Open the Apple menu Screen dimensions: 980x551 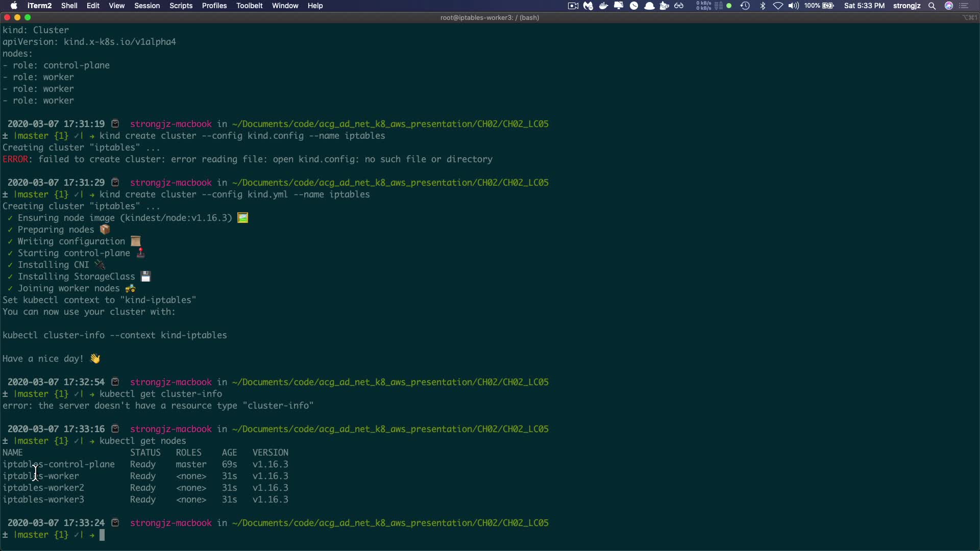[14, 6]
